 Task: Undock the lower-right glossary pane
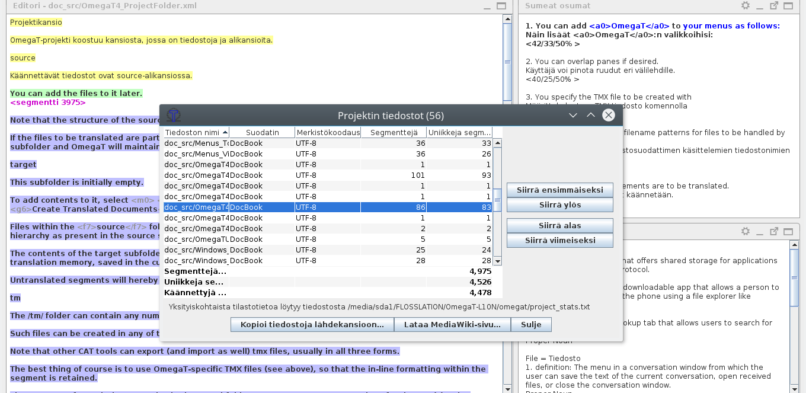tap(774, 231)
